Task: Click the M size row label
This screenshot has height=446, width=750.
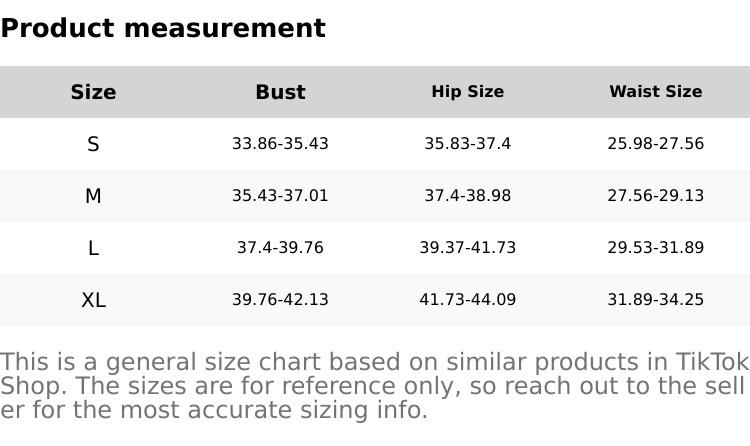Action: [x=93, y=196]
